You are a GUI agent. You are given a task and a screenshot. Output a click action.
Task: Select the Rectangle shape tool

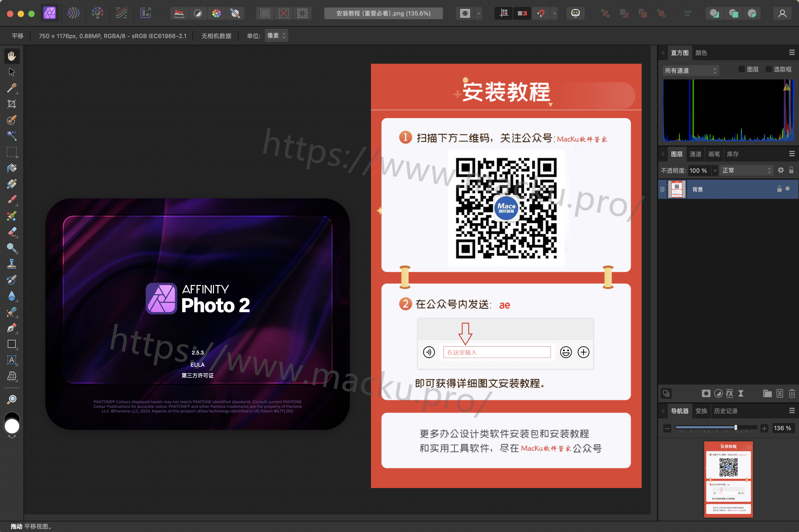pos(12,344)
